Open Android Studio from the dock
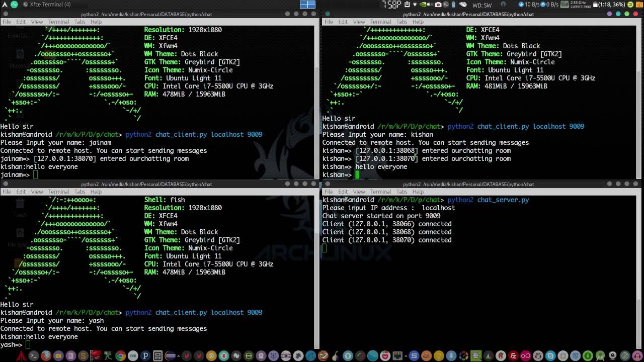Viewport: 644px width, 362px height. (x=599, y=356)
